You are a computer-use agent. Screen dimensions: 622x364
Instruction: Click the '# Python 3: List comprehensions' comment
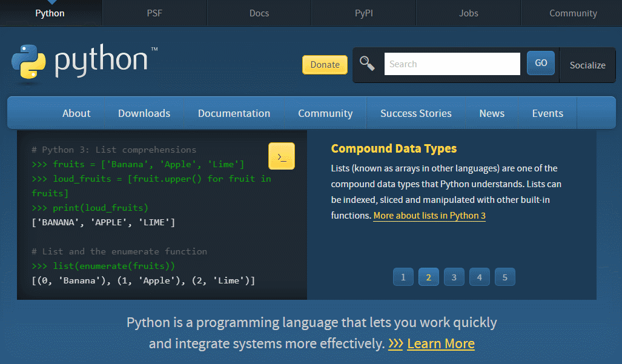114,150
